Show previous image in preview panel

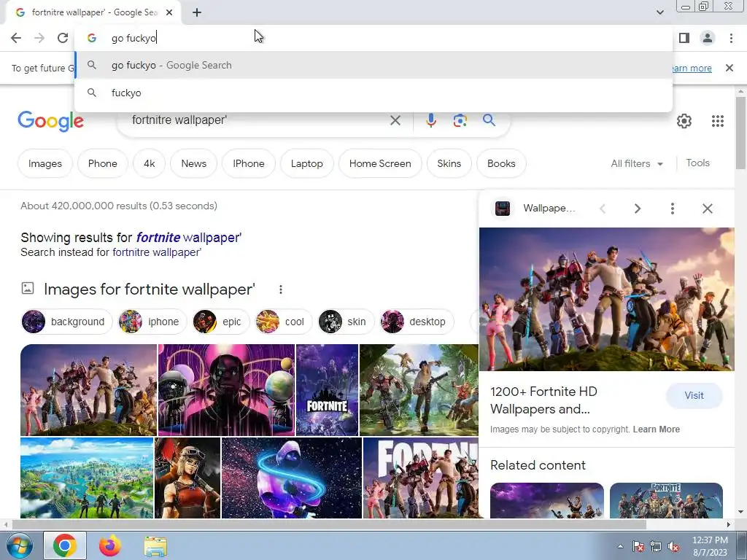click(x=602, y=208)
